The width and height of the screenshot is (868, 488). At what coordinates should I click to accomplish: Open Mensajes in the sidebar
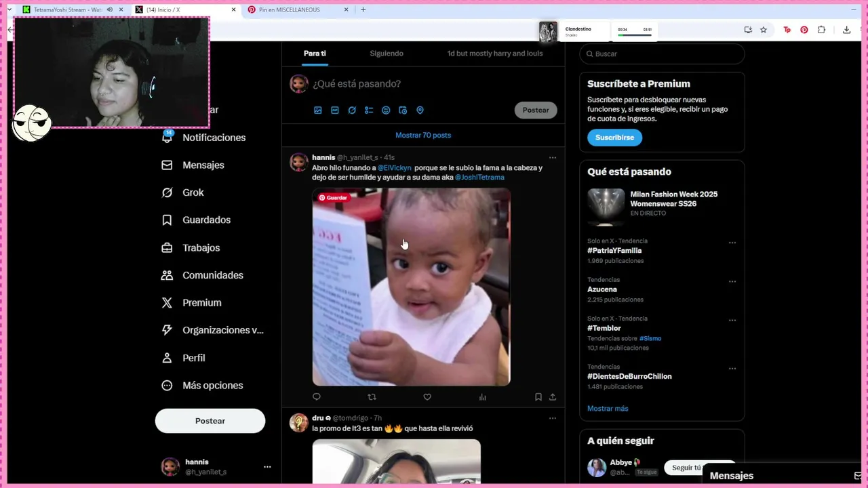[x=193, y=165]
